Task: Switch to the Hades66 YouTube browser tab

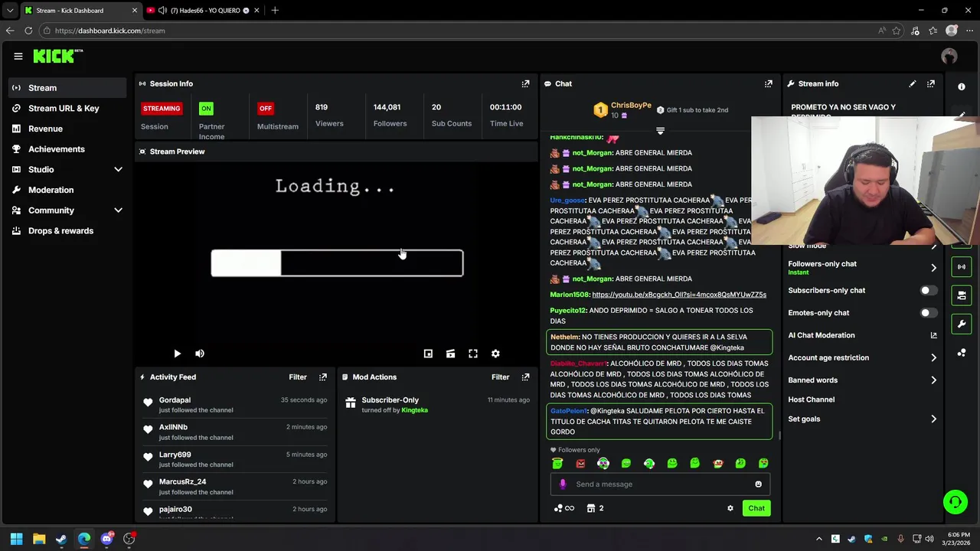Action: coord(203,10)
